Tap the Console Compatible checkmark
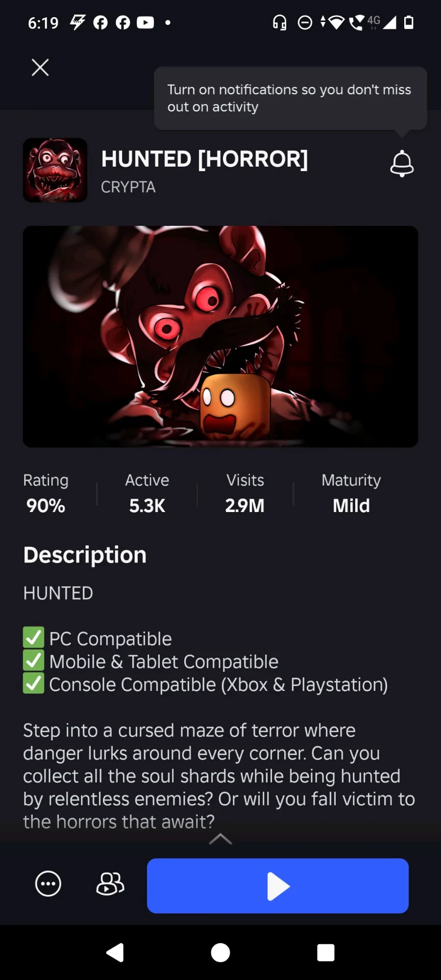441x980 pixels. (33, 684)
